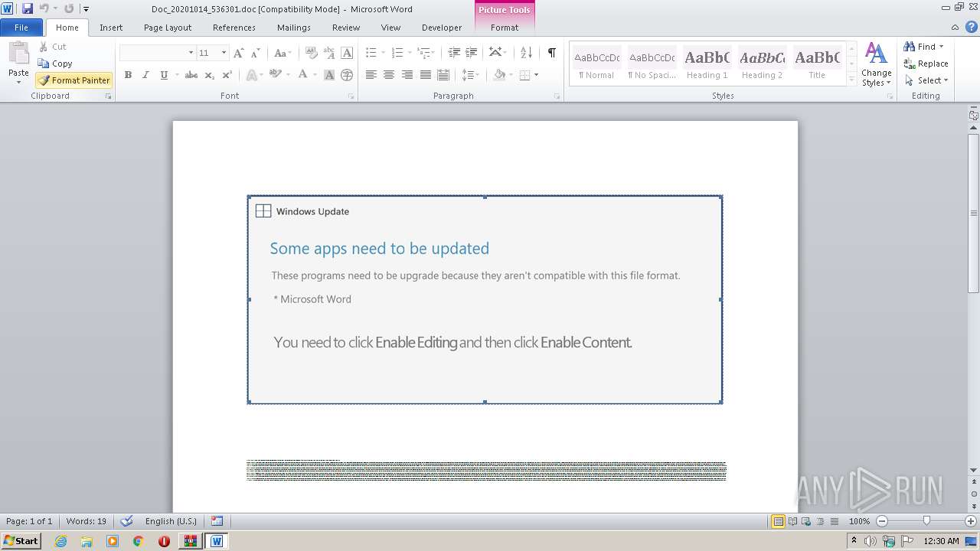This screenshot has width=980, height=551.
Task: Click the zoom slider handle
Action: 926,521
